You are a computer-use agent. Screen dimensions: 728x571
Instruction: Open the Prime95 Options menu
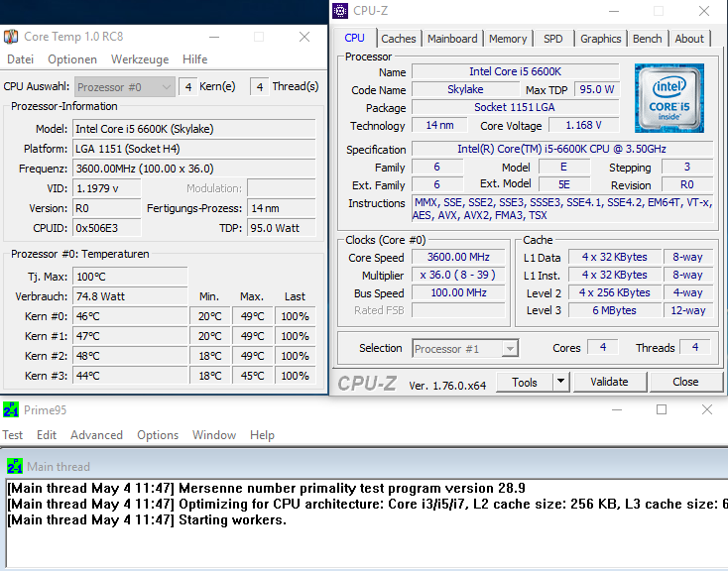158,435
